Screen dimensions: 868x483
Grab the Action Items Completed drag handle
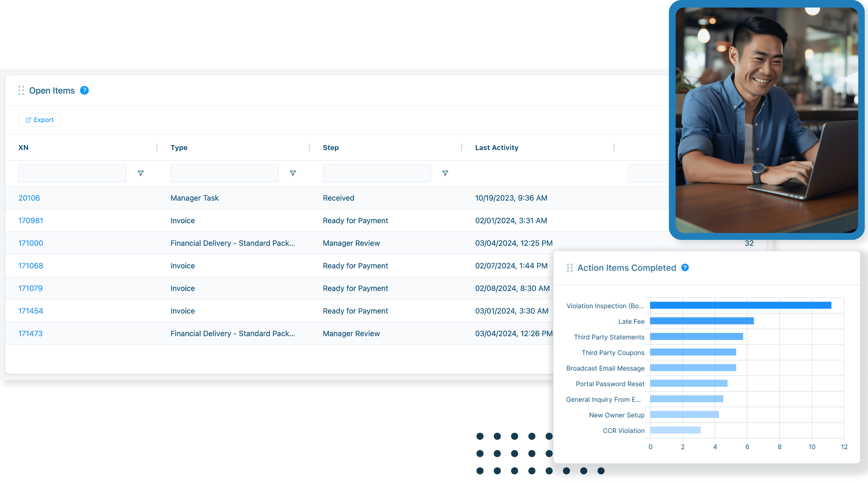(570, 268)
